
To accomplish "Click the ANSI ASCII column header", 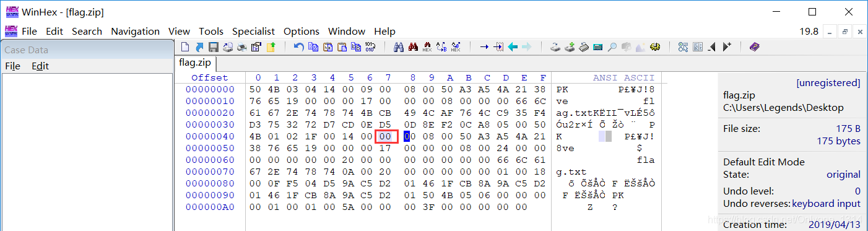I will click(623, 77).
